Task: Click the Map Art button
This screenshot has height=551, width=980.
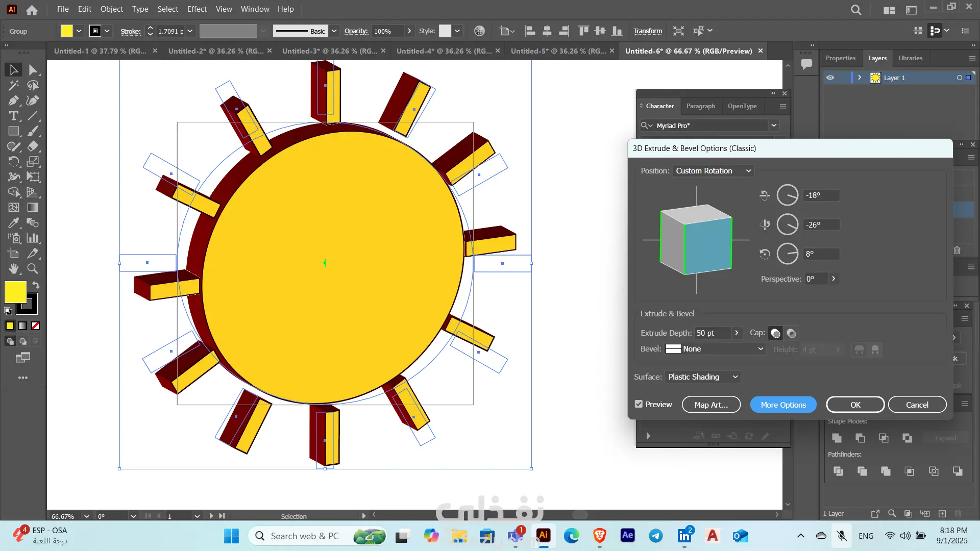Action: [710, 405]
